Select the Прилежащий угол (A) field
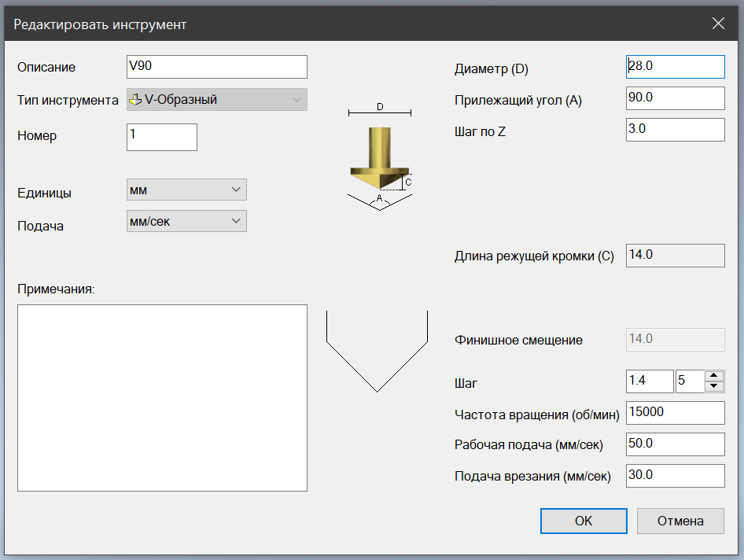This screenshot has width=744, height=560. pyautogui.click(x=675, y=98)
